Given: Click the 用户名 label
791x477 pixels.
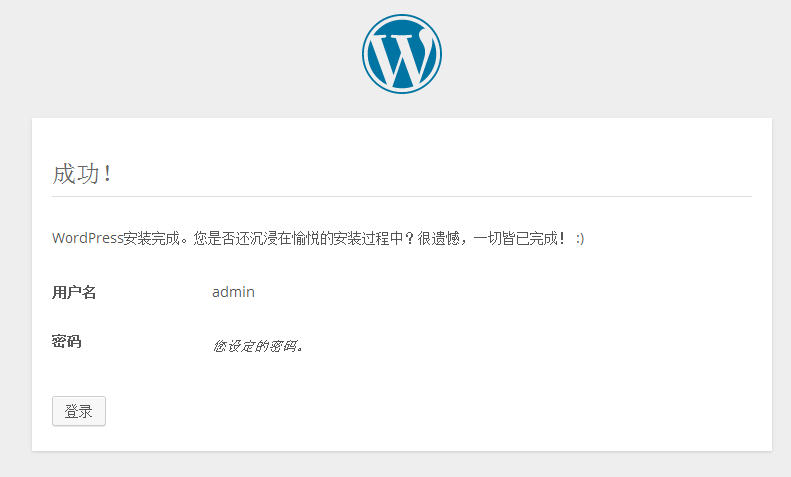Looking at the screenshot, I should 74,292.
